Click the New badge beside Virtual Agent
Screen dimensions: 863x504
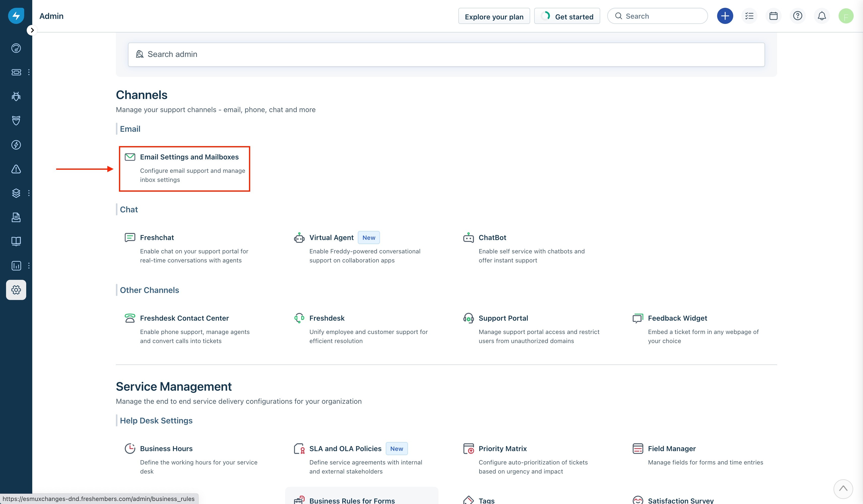point(368,238)
